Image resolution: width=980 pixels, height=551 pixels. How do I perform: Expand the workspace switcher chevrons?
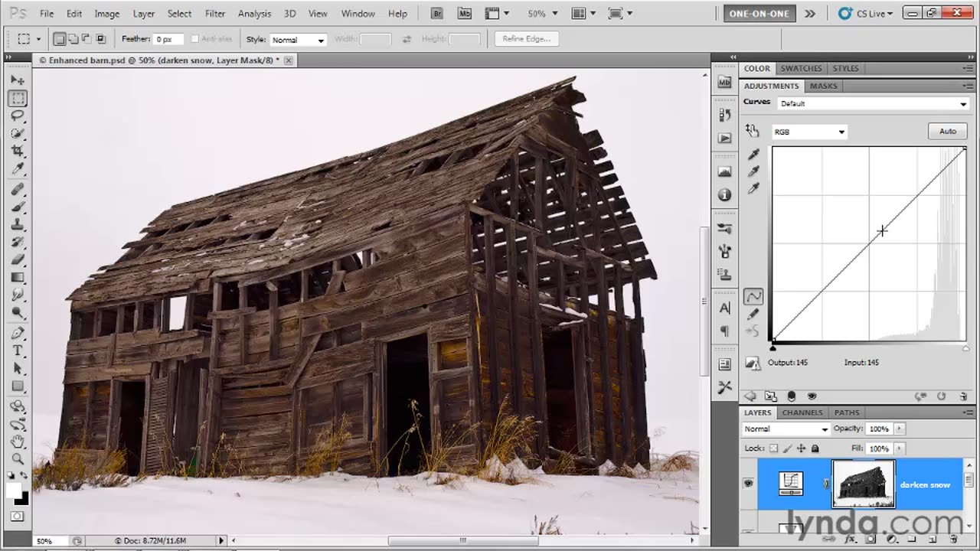810,13
